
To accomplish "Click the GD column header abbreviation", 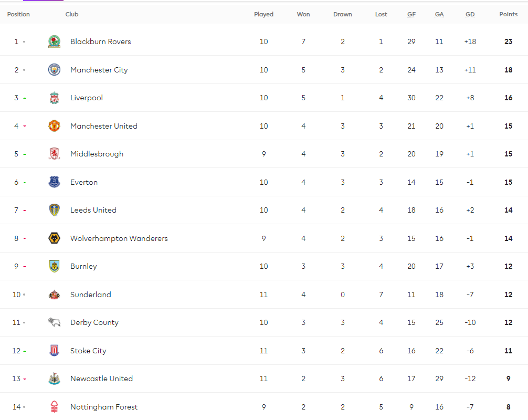I will (x=470, y=14).
